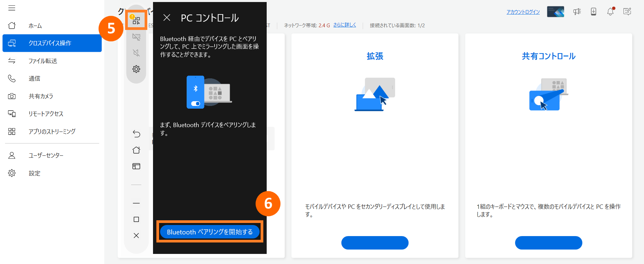This screenshot has height=264, width=644.
Task: Open mirror toolbar settings gear
Action: click(136, 69)
